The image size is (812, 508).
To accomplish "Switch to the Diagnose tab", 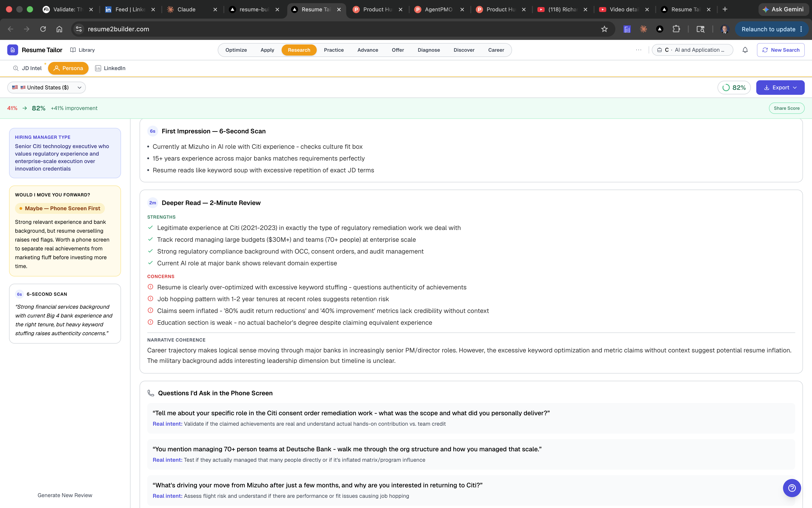I will tap(428, 50).
